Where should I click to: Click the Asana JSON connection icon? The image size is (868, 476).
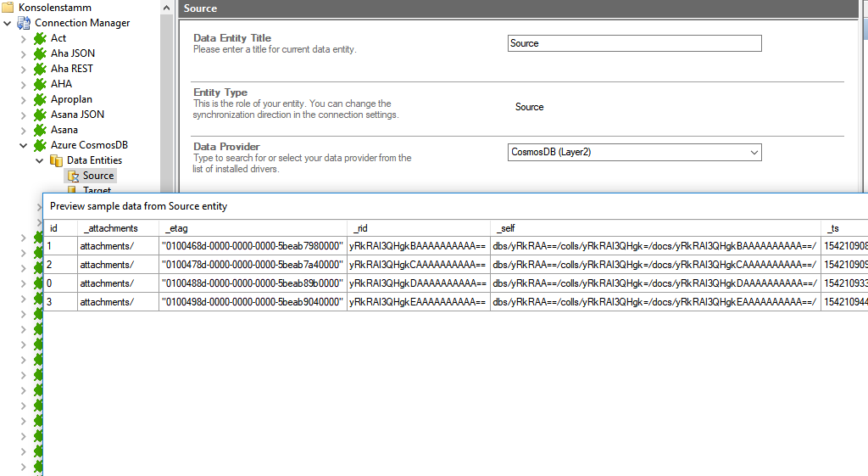click(x=40, y=115)
